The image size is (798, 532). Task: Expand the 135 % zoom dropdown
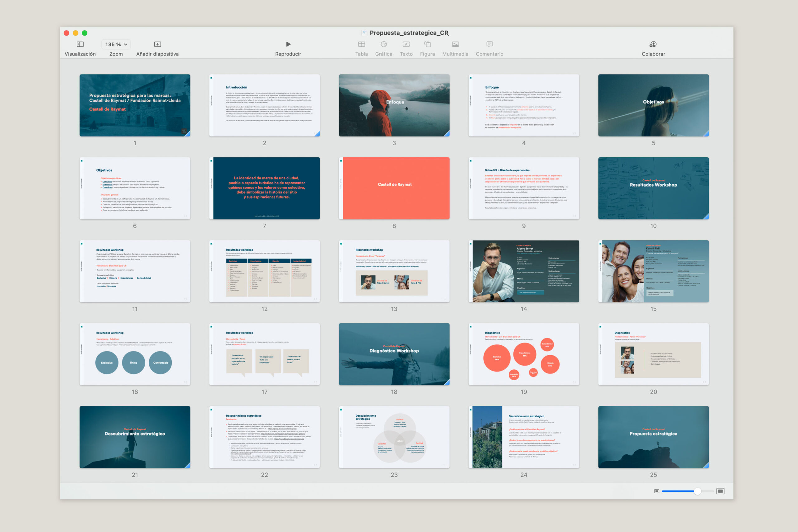coord(116,45)
